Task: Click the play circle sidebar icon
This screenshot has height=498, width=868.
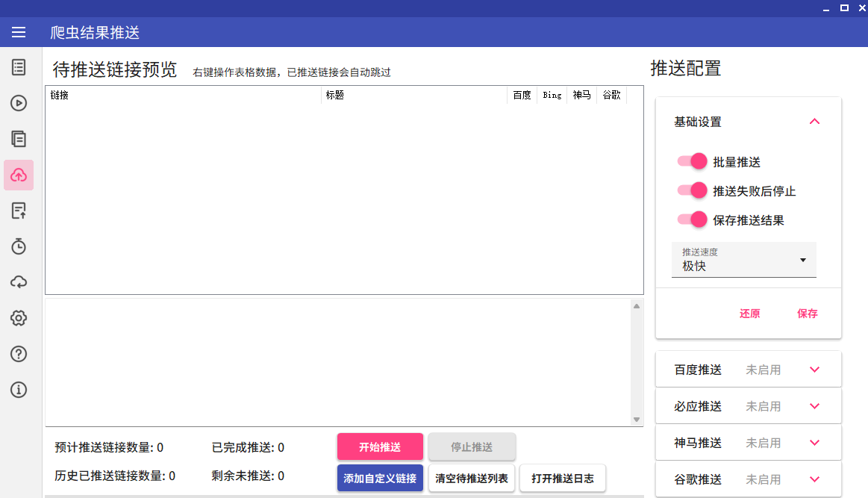Action: tap(19, 103)
